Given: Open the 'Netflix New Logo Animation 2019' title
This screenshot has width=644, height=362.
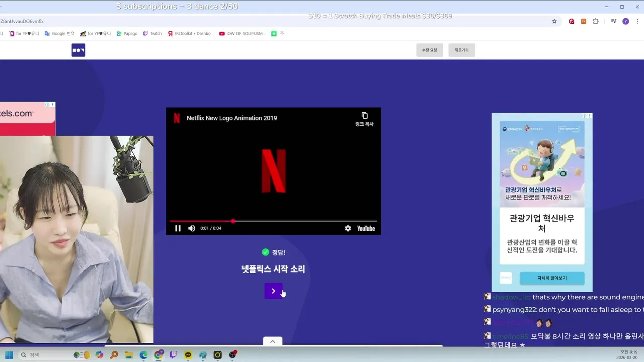Looking at the screenshot, I should point(231,118).
